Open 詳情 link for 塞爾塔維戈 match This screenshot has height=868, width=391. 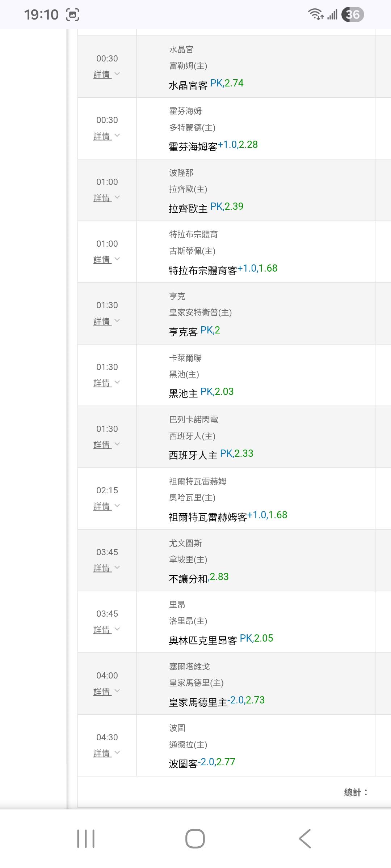(102, 691)
